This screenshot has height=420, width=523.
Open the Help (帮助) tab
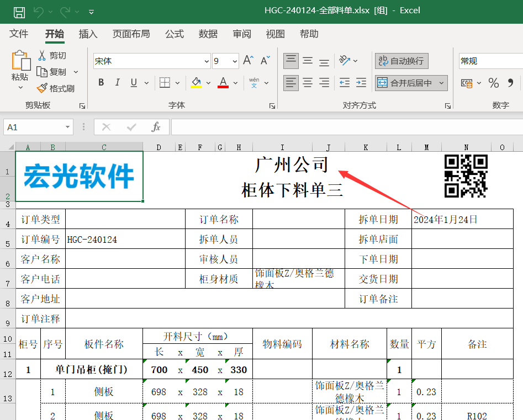point(309,34)
